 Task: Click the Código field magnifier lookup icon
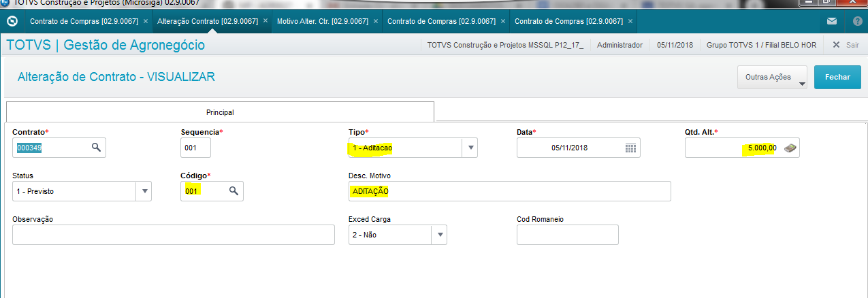tap(234, 192)
